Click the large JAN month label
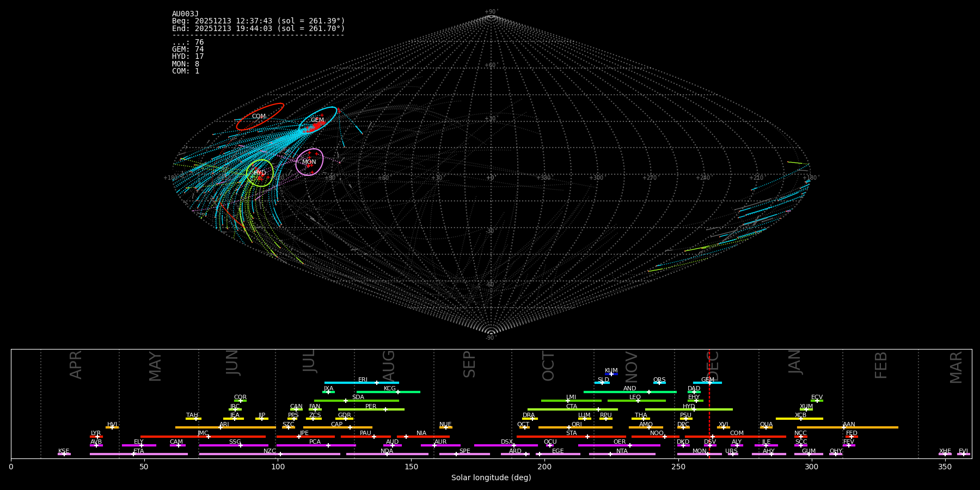Screen dimensions: 980x490 [x=795, y=362]
